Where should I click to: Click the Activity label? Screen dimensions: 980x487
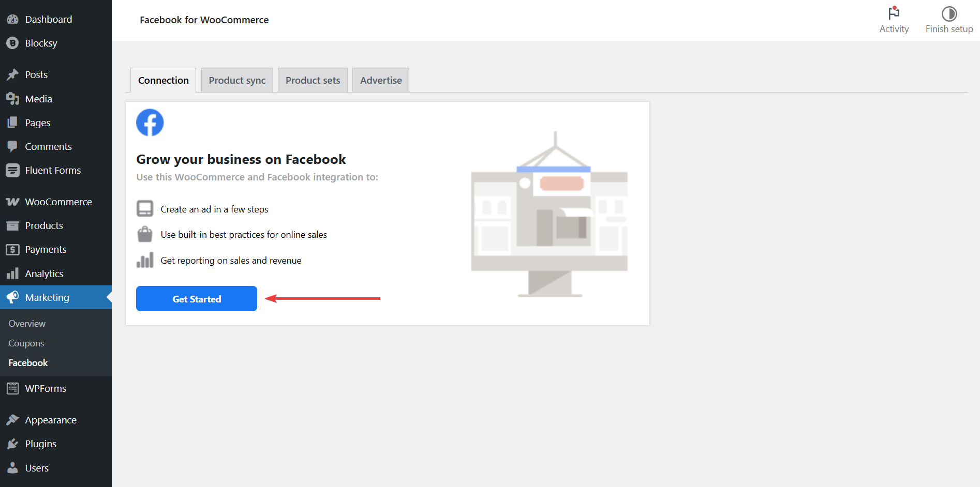click(894, 29)
